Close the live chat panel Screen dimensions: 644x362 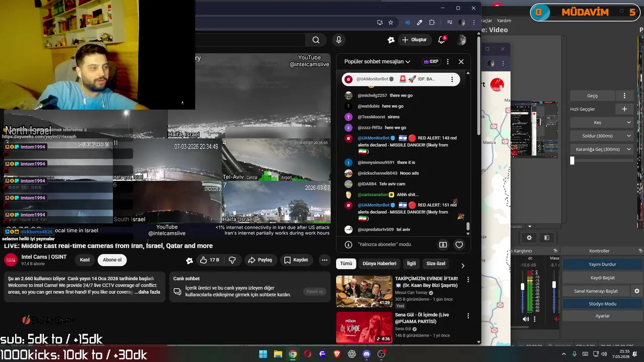coord(461,61)
